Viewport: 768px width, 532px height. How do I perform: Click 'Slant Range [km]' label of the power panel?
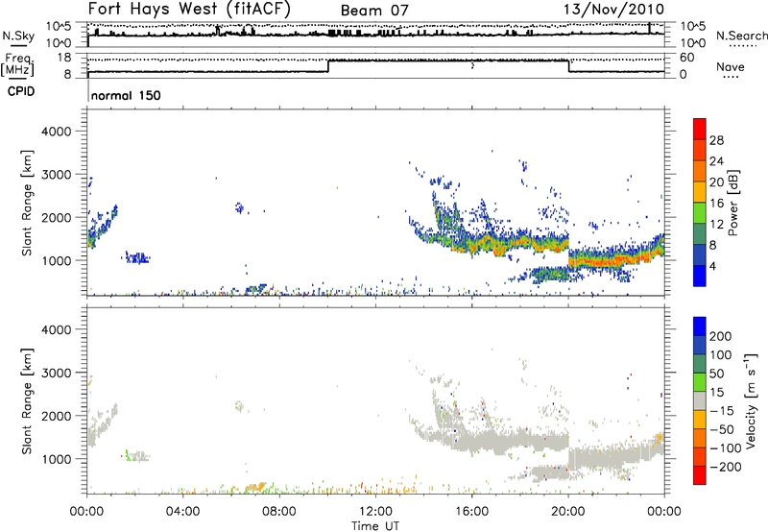point(28,203)
